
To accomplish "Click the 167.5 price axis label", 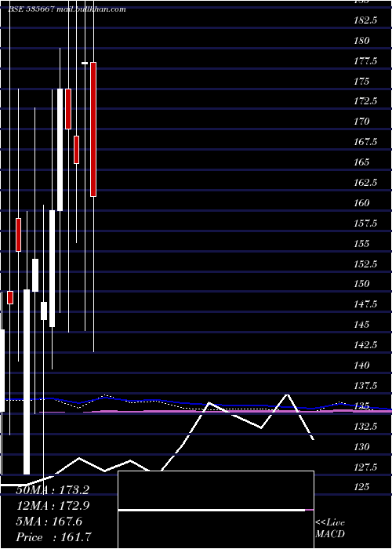I will (365, 142).
